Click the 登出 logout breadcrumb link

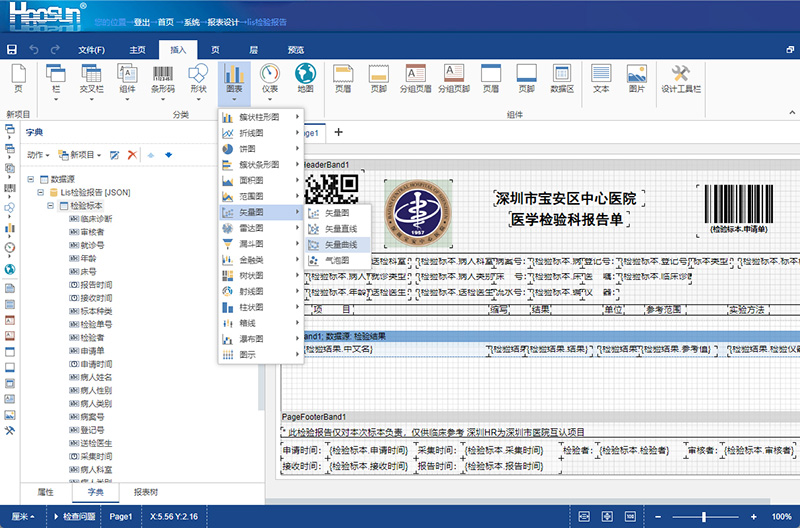pyautogui.click(x=142, y=22)
